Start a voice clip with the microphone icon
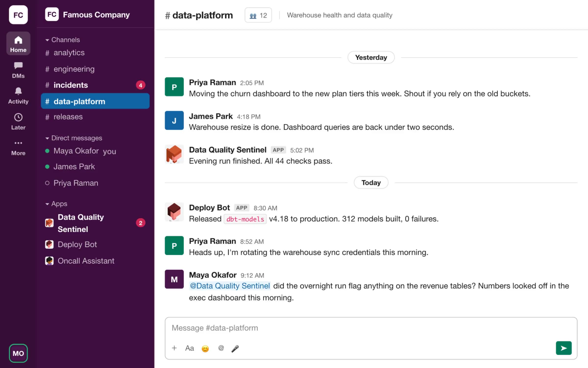588x368 pixels. pyautogui.click(x=235, y=348)
